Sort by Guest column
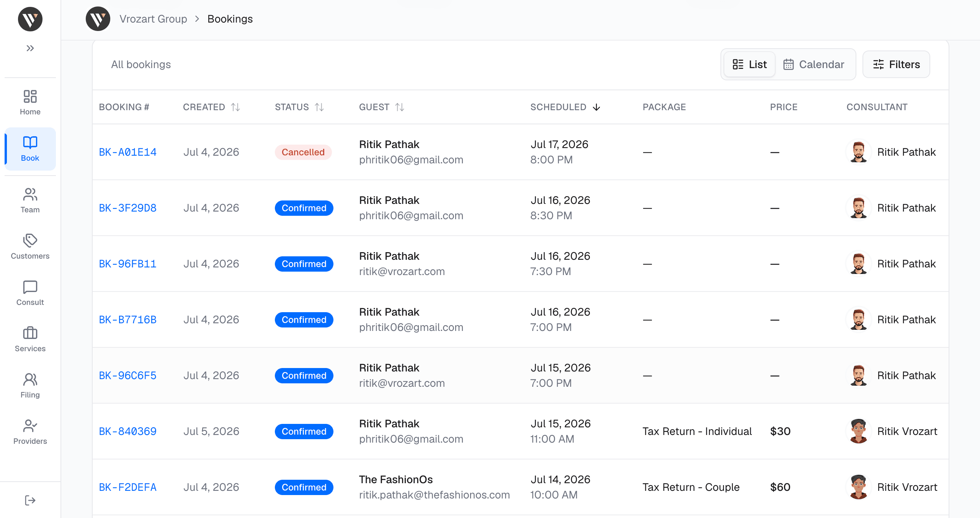980x518 pixels. [x=381, y=107]
